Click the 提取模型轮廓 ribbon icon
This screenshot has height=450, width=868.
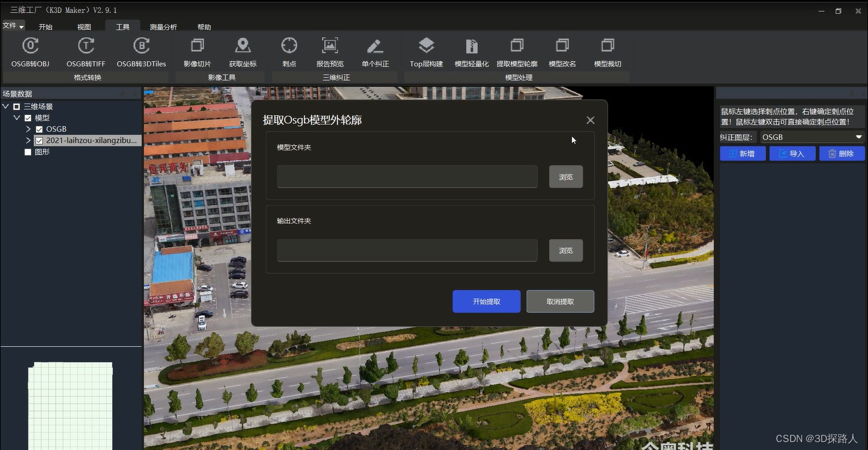pos(517,52)
